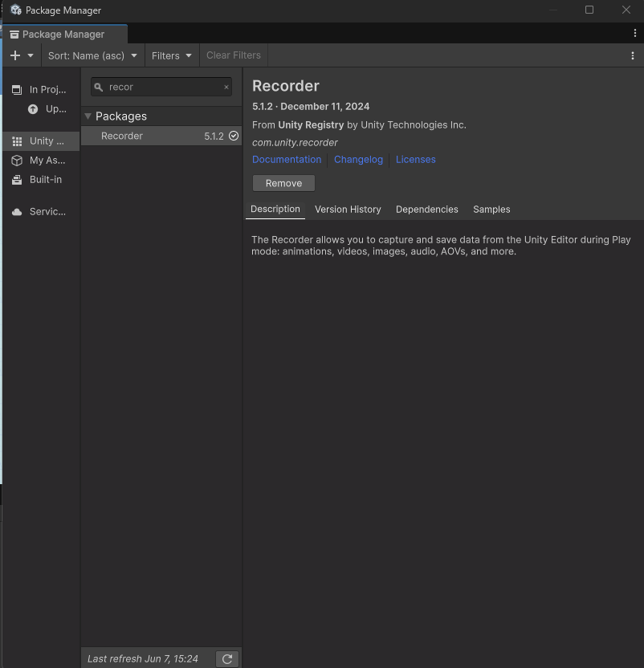Open the window tab three-dot menu
This screenshot has width=644, height=668.
(x=634, y=33)
